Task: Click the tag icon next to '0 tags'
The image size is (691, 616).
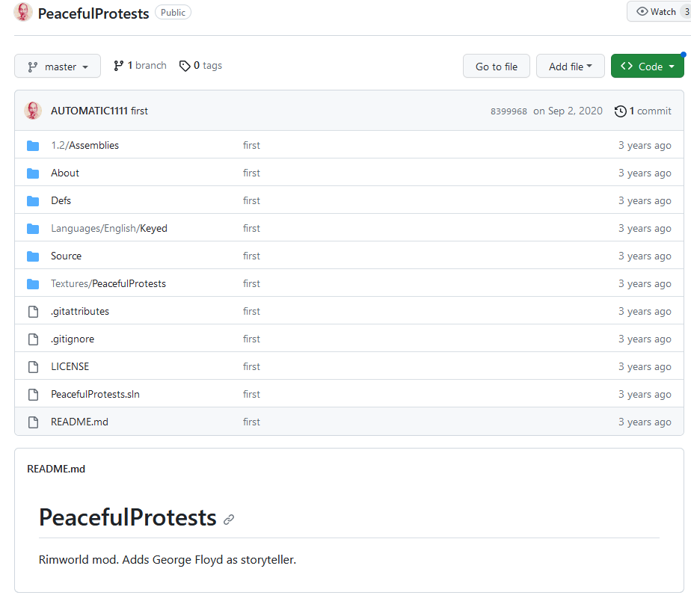Action: (x=185, y=66)
